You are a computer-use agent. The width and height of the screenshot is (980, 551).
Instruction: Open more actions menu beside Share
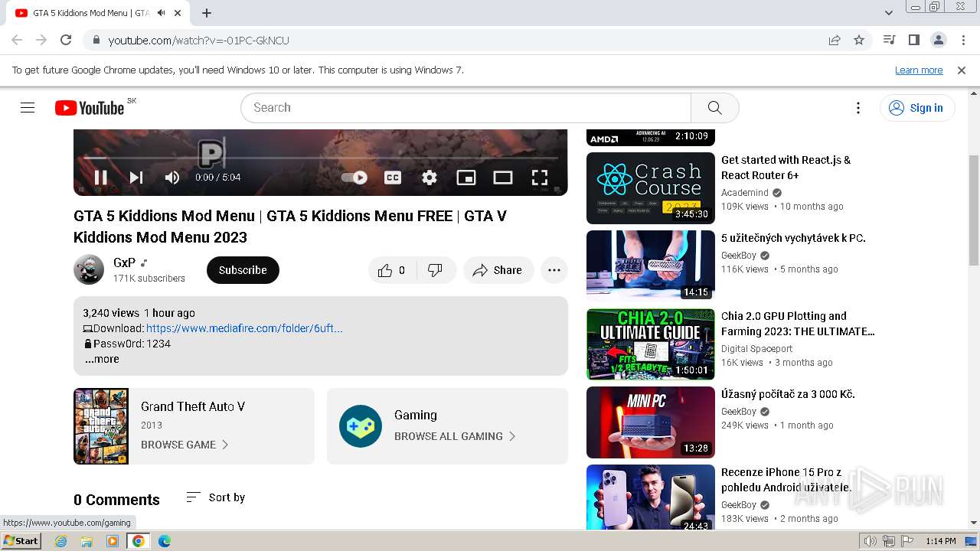point(554,270)
